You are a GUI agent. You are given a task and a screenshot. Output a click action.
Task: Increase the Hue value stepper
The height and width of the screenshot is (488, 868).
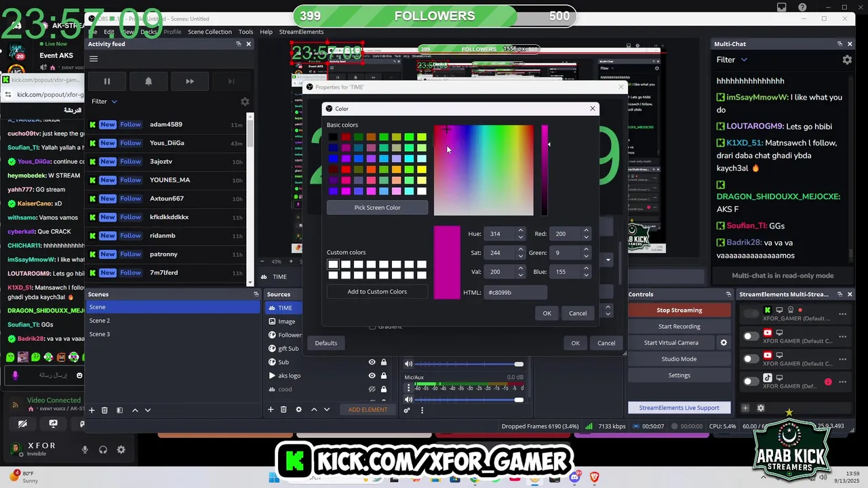(x=521, y=230)
